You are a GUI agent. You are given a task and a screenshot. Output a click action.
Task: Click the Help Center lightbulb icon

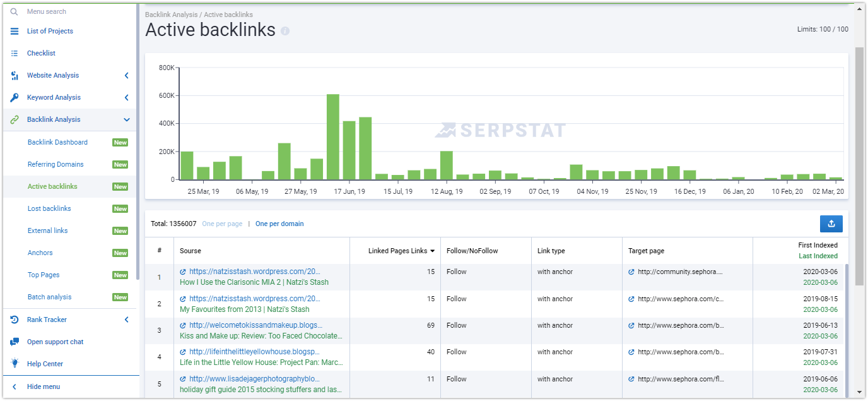(15, 364)
